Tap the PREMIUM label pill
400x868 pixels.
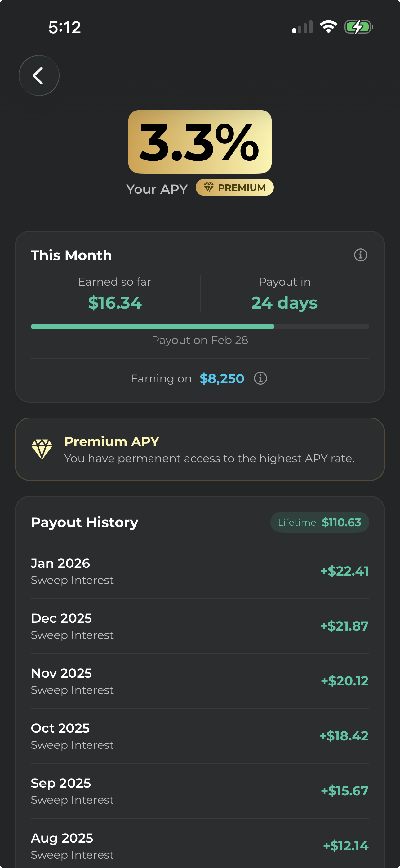235,188
